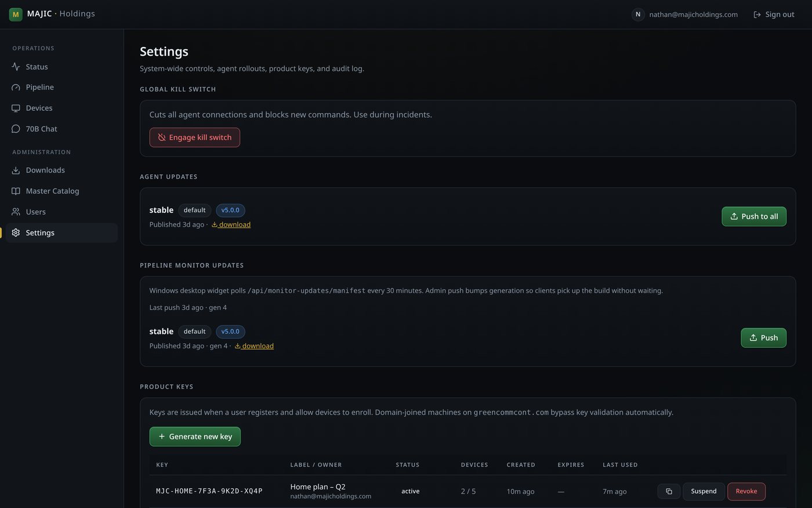Open Devices in the sidebar
The image size is (812, 508).
tap(61, 108)
